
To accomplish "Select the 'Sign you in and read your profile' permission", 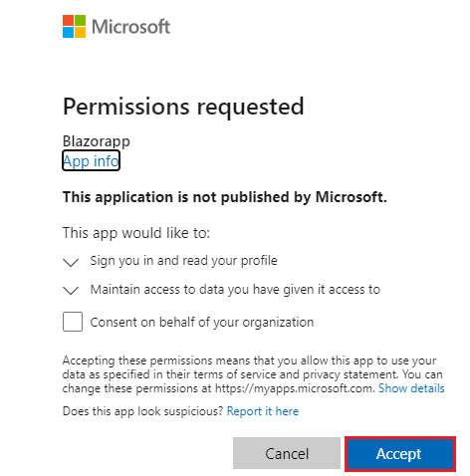I will (183, 261).
